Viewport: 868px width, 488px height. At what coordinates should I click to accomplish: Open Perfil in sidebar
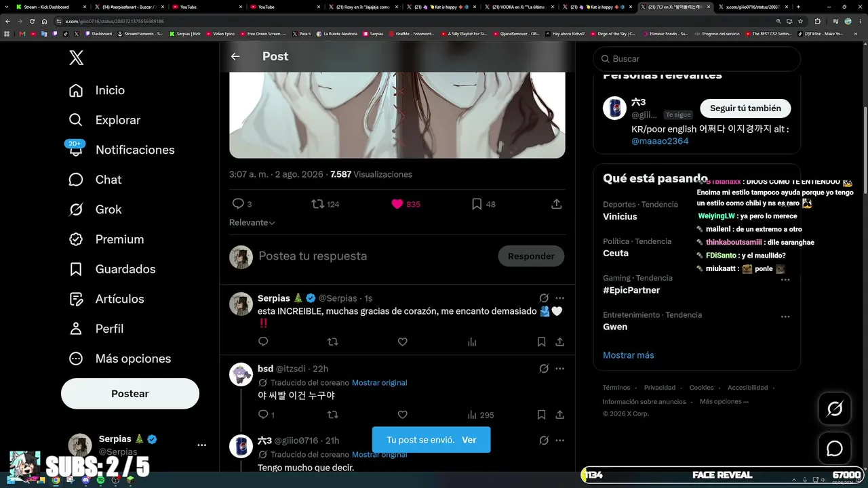96,329
